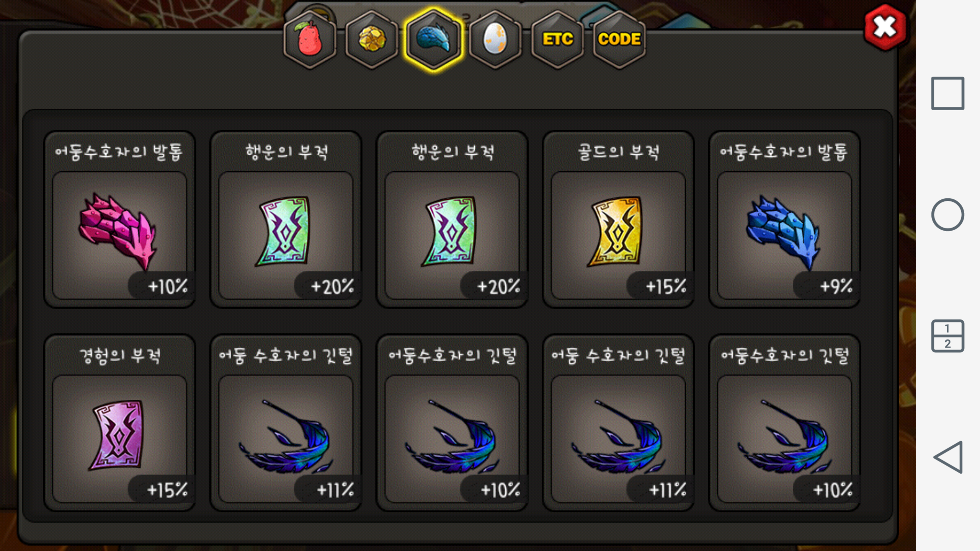
Task: Select the first dark feather +11% item
Action: (286, 423)
